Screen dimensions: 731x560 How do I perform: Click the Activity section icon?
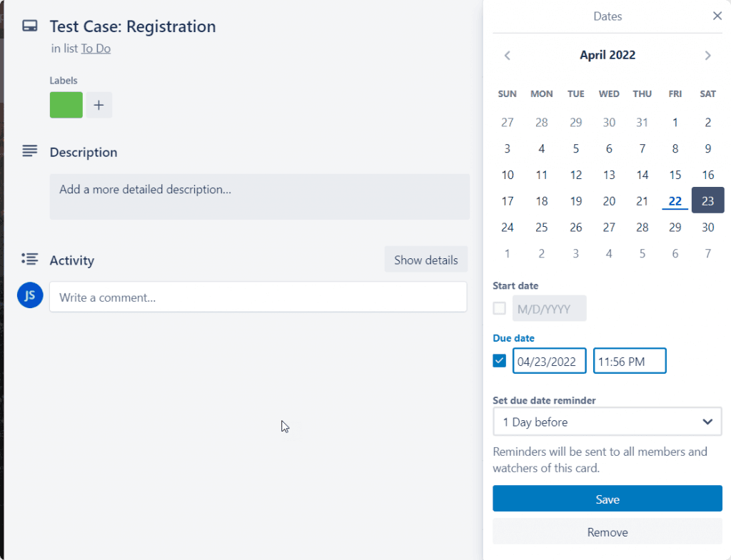click(29, 260)
